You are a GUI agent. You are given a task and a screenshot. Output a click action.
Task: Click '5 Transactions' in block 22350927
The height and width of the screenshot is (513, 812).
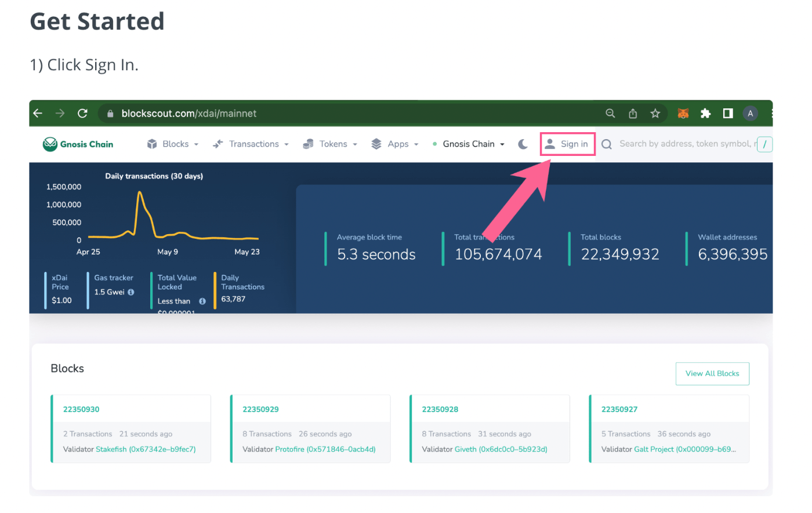(626, 434)
